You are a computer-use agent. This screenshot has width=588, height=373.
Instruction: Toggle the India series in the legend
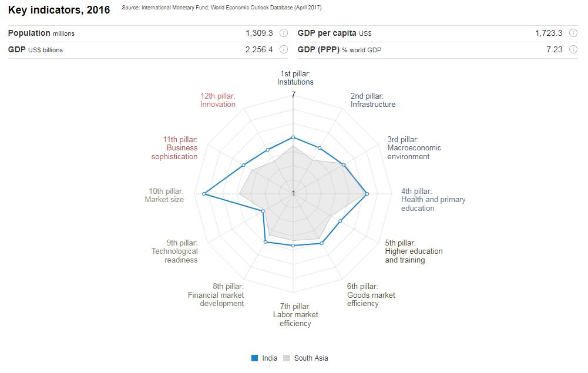tap(270, 358)
